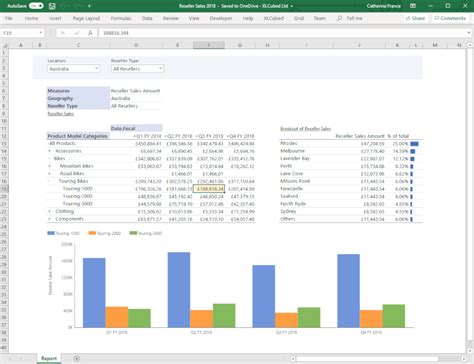Screen dimensions: 474x364
Task: Click the Touring-3000 green legend swatch
Action: (x=133, y=233)
